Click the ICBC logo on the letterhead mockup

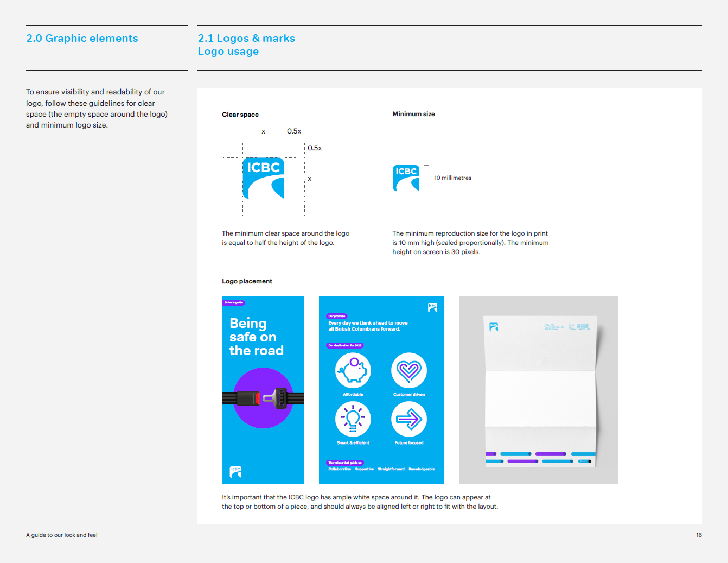click(494, 327)
